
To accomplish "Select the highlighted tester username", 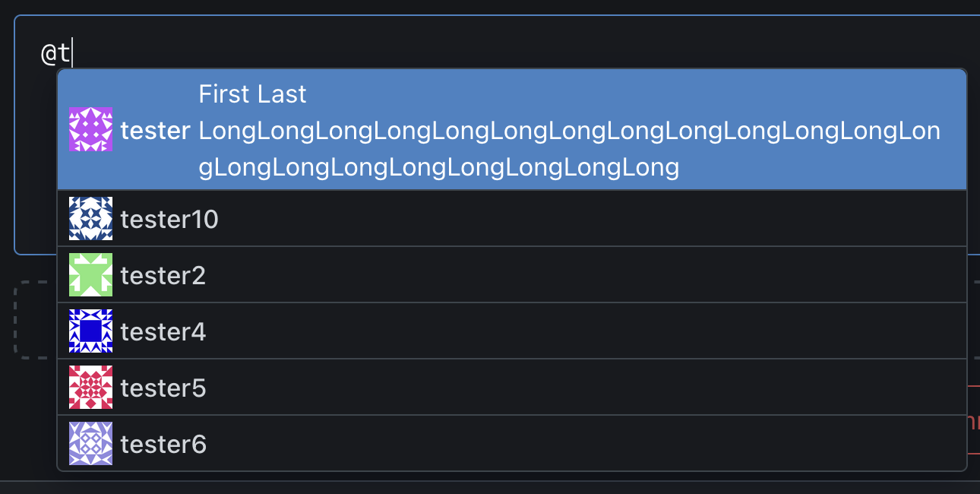I will (155, 131).
